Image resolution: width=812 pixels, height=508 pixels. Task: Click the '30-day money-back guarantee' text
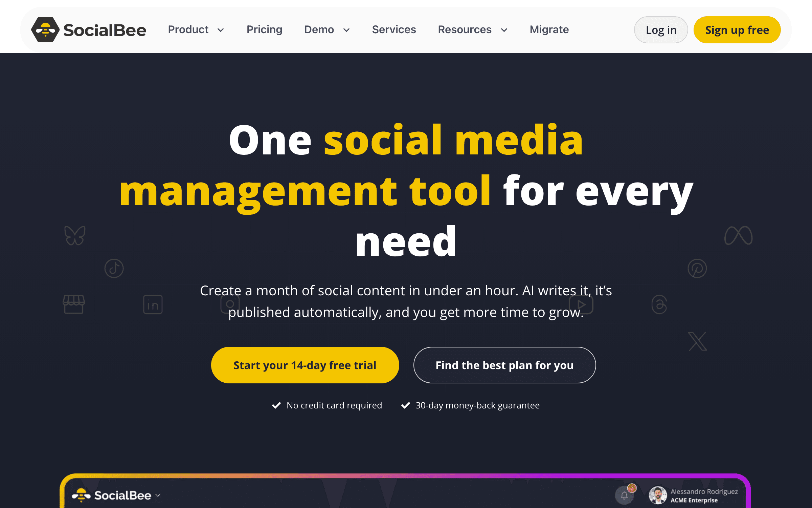click(477, 405)
